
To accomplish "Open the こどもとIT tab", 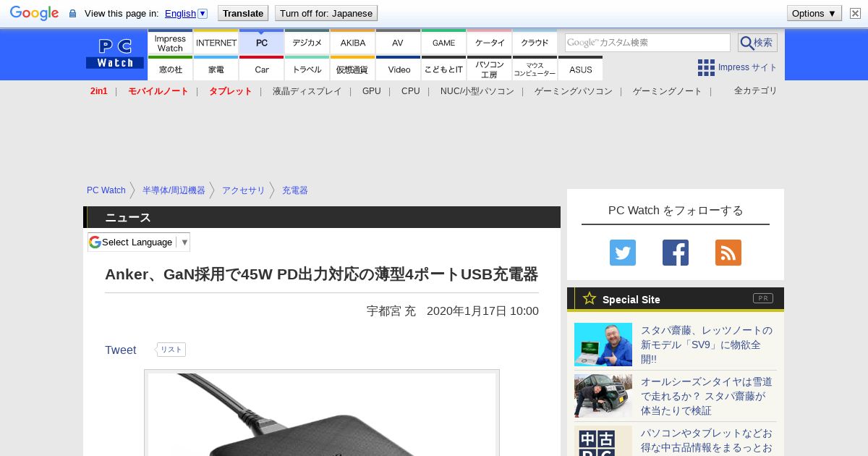I will point(443,69).
